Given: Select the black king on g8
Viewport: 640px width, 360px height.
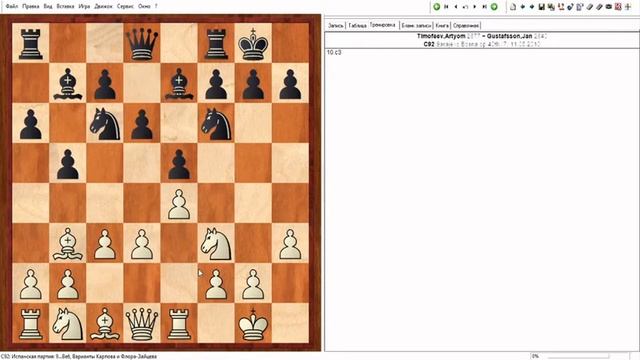Looking at the screenshot, I should (253, 43).
